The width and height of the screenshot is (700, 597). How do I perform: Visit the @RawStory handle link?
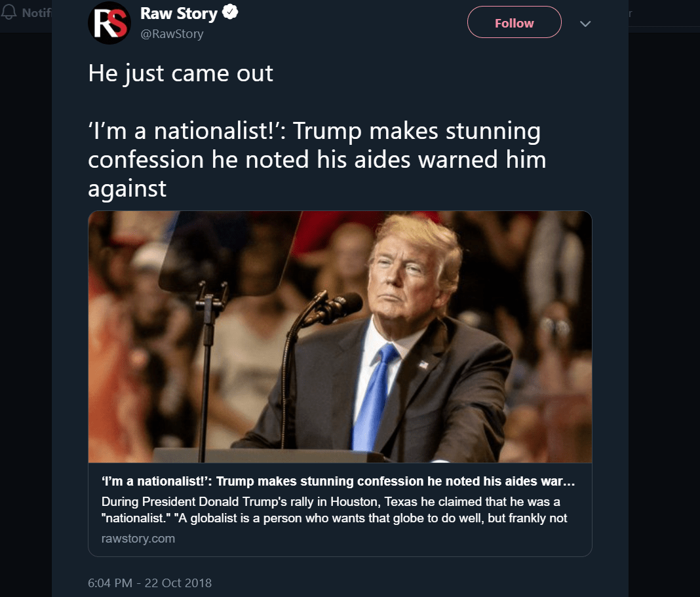coord(172,33)
